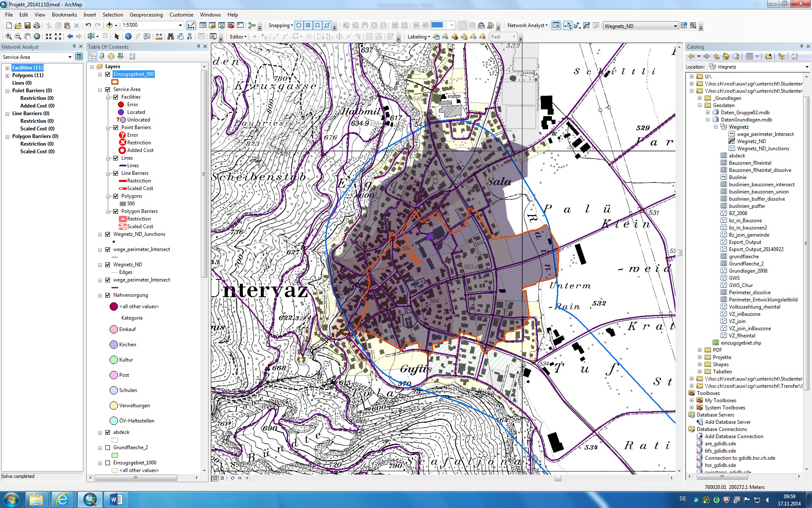Open the Geoprocessing menu

[146, 15]
